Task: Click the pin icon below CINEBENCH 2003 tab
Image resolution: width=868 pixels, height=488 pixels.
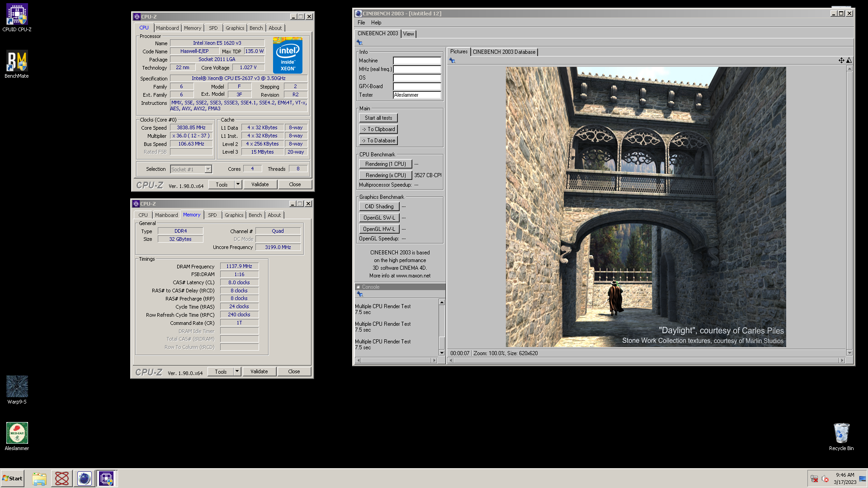Action: tap(359, 42)
